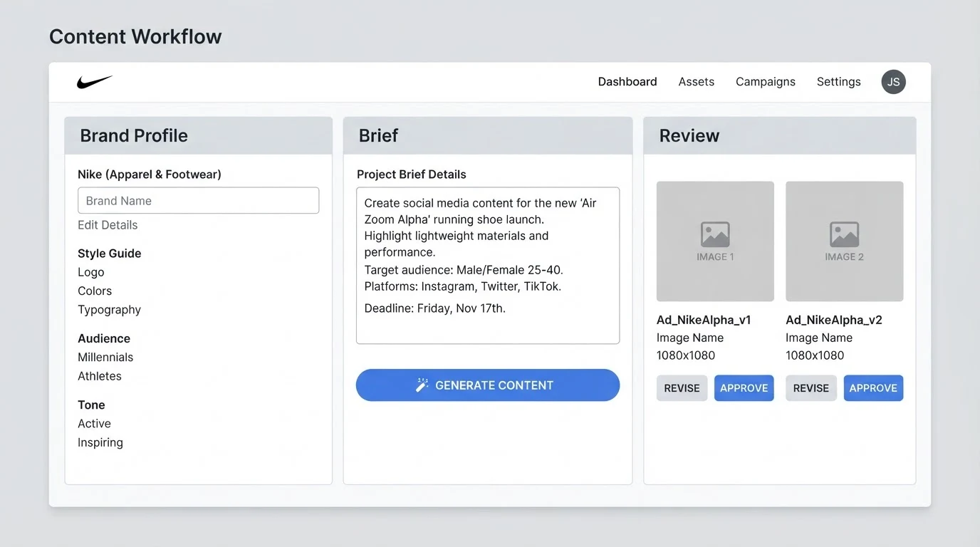Open Colors under Style Guide
This screenshot has height=547, width=980.
[95, 291]
